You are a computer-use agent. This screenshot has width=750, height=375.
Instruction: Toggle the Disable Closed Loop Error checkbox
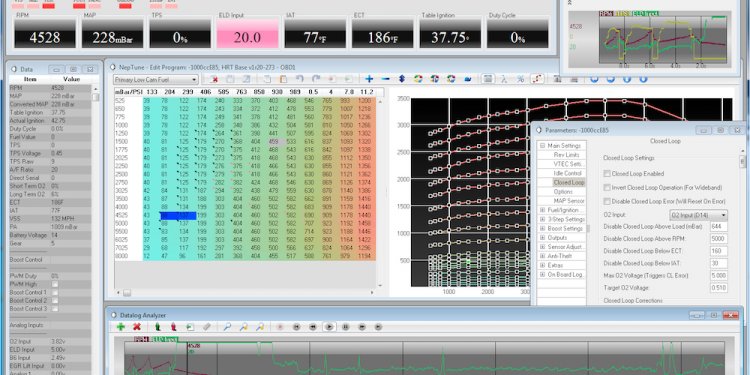607,201
